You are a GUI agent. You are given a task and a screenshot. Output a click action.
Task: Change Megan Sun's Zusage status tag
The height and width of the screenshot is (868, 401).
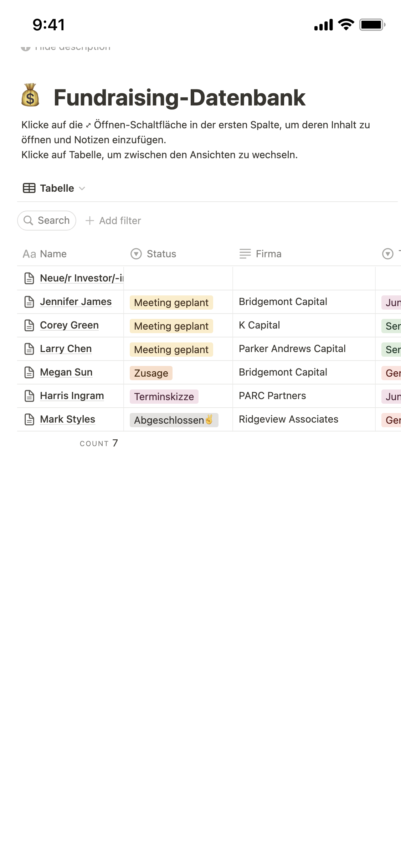point(151,373)
